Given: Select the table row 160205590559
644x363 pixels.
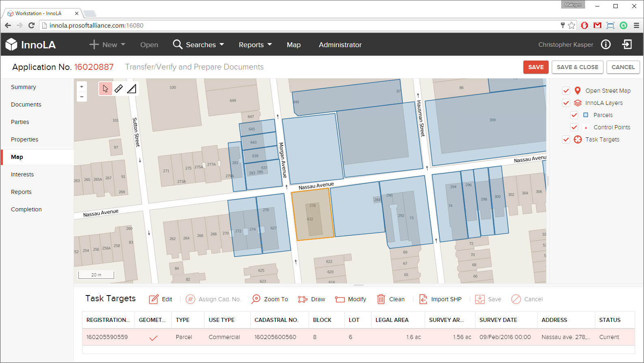Looking at the screenshot, I should pos(358,337).
